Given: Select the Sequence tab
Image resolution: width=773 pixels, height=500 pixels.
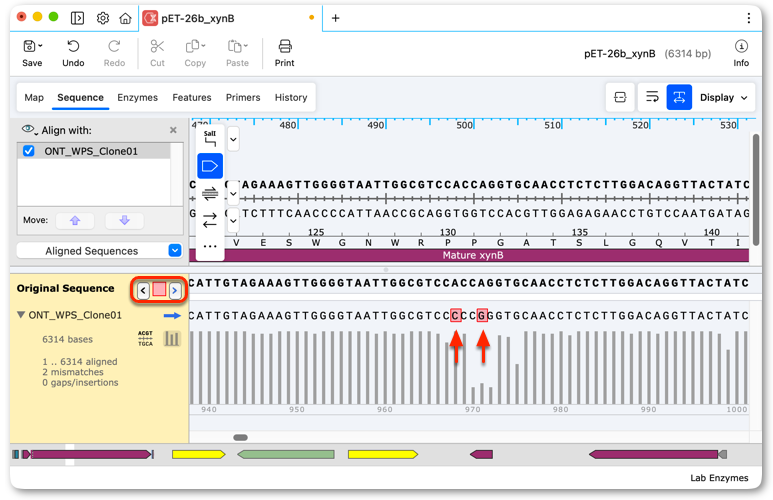Looking at the screenshot, I should [80, 98].
